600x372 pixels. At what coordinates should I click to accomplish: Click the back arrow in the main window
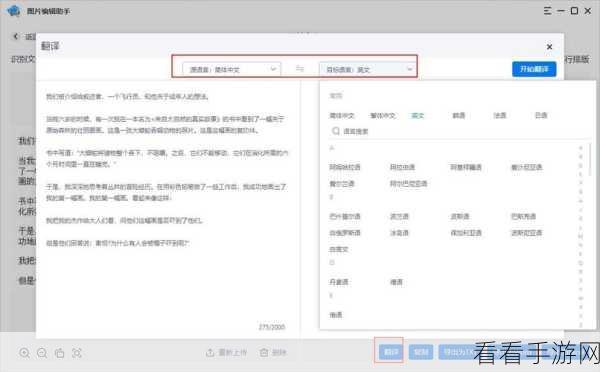16,36
